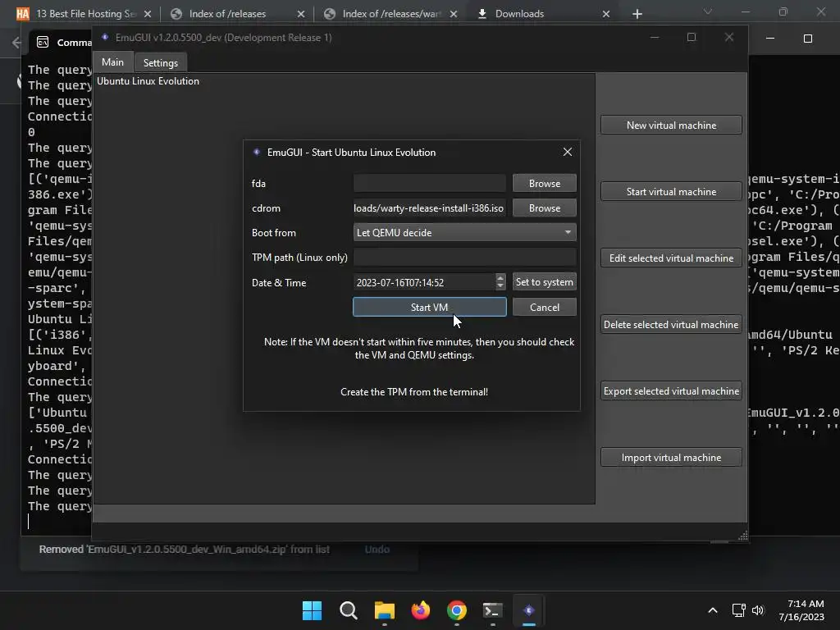Click Start virtual machine

coord(671,191)
